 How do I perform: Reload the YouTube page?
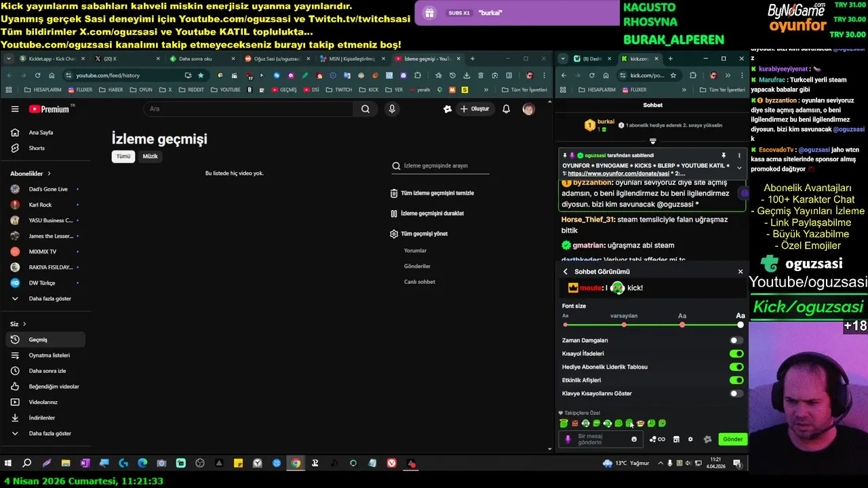(x=37, y=75)
